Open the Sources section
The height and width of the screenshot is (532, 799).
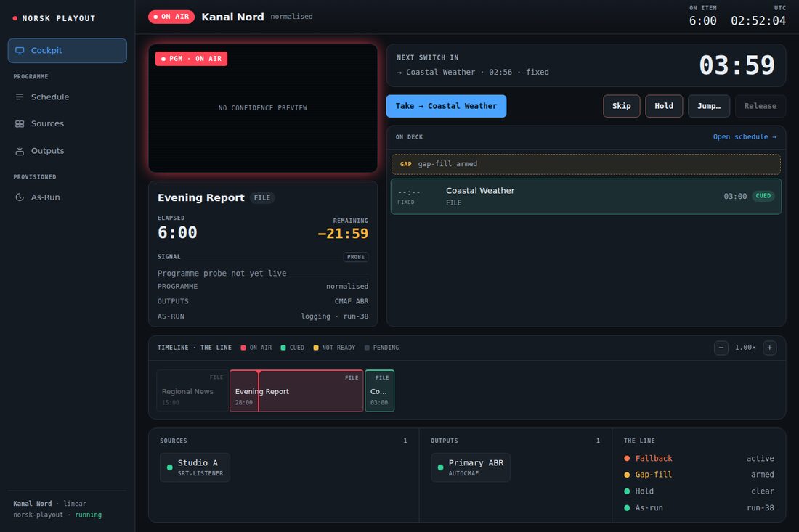click(68, 123)
